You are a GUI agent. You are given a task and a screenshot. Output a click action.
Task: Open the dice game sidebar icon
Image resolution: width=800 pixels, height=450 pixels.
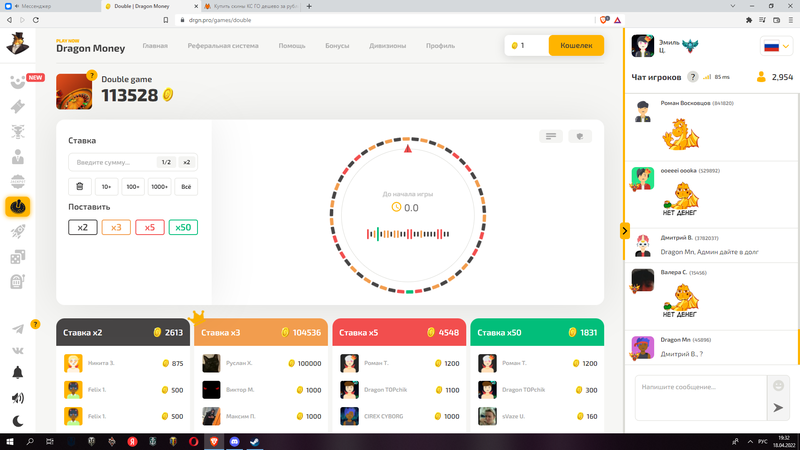click(18, 257)
